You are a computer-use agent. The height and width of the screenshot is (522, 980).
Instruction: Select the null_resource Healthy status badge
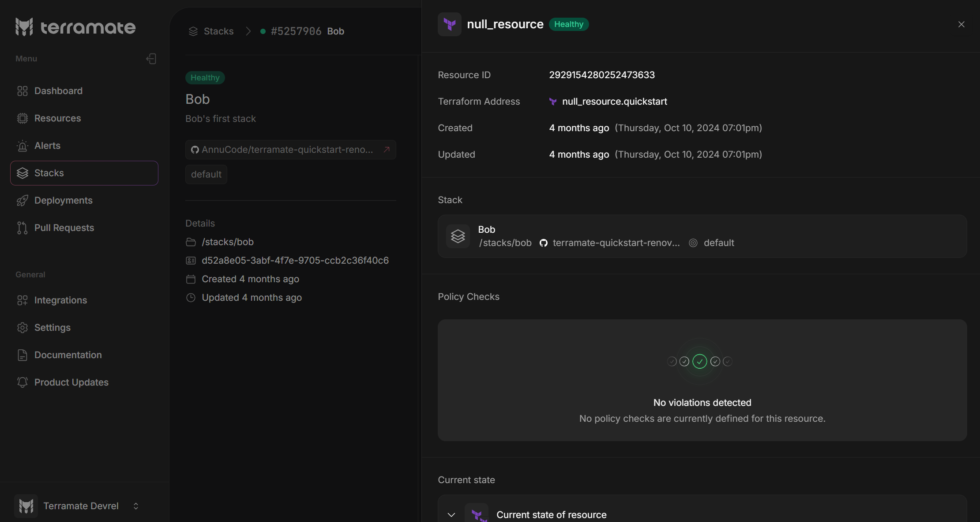568,24
